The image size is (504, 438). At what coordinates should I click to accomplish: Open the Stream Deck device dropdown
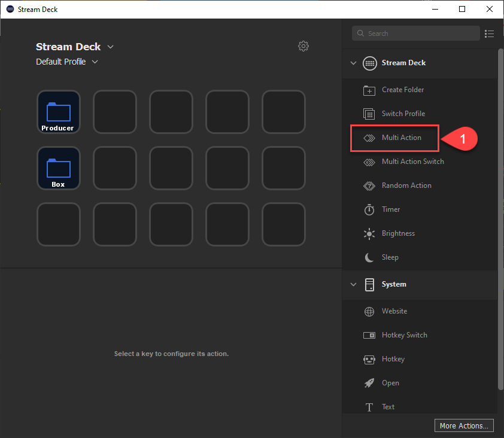pos(110,47)
